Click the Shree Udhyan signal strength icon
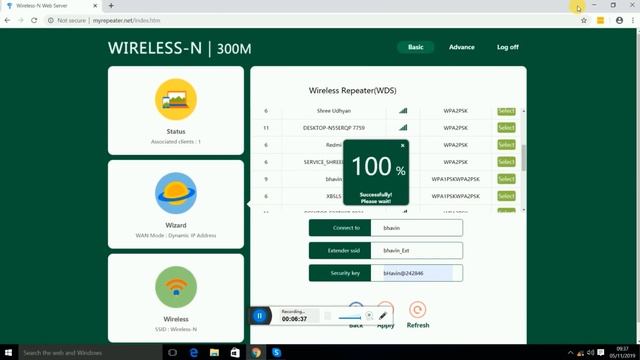 coord(403,111)
